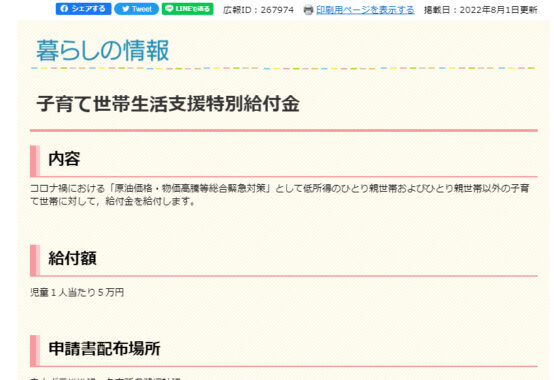Click the 暮らしの情報 section heading
The image size is (554, 380).
[102, 51]
